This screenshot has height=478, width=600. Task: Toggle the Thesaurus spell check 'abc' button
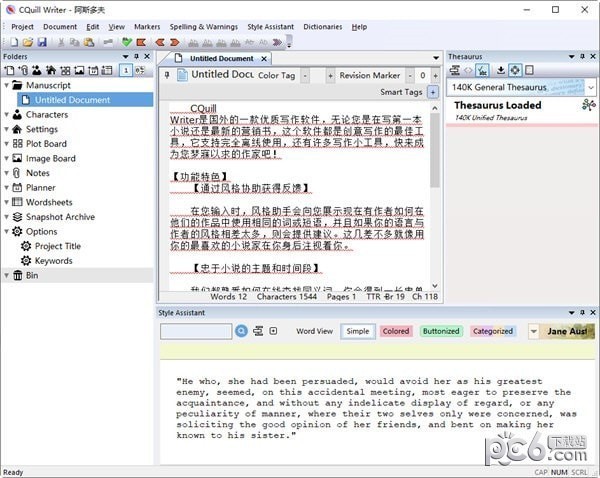[482, 70]
